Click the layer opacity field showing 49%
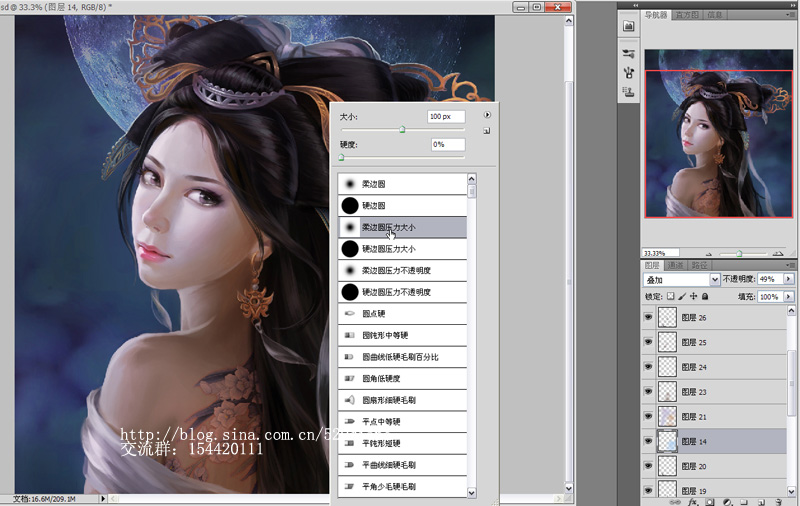 770,279
